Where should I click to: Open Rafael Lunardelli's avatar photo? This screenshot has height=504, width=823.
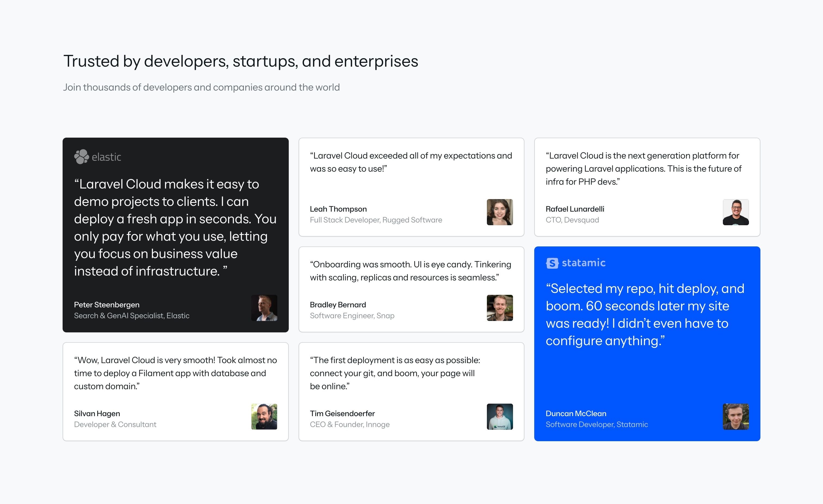[735, 212]
